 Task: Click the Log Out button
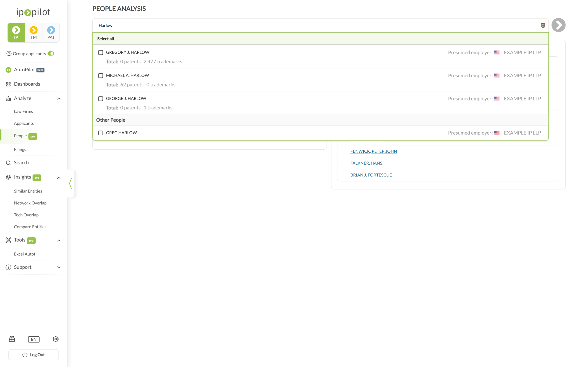tap(34, 355)
